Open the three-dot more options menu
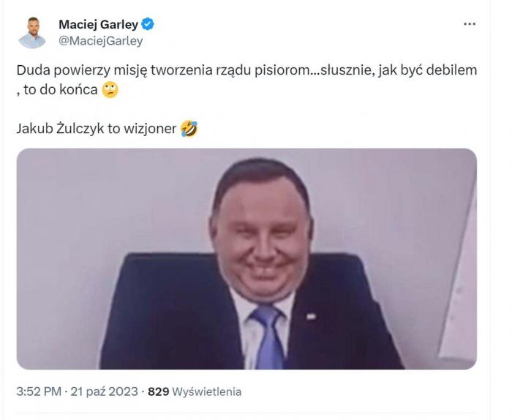This screenshot has height=420, width=512. click(470, 24)
